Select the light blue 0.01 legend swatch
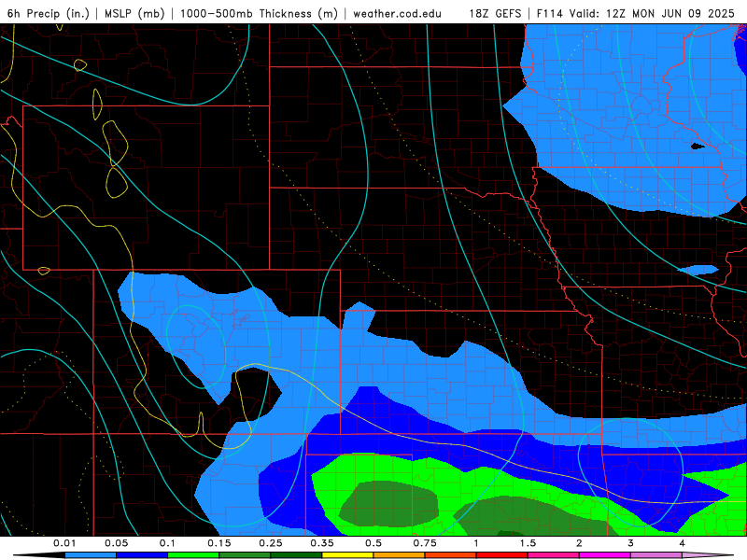 click(91, 555)
